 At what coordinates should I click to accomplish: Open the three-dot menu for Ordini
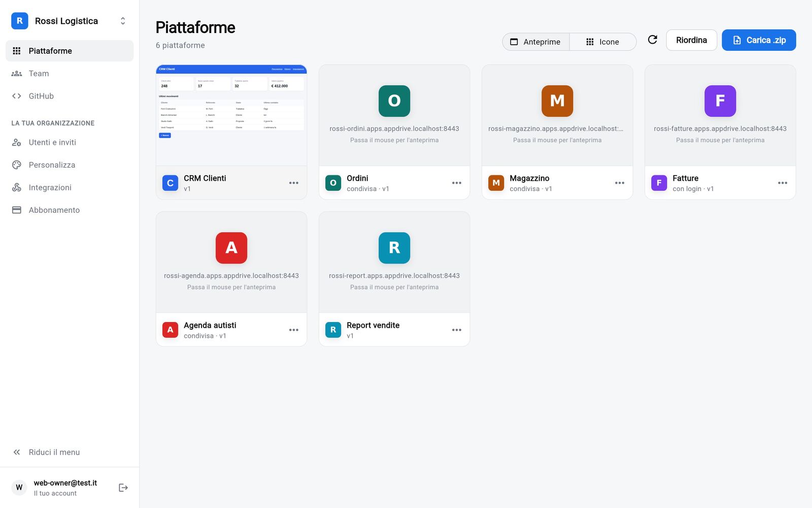point(457,183)
